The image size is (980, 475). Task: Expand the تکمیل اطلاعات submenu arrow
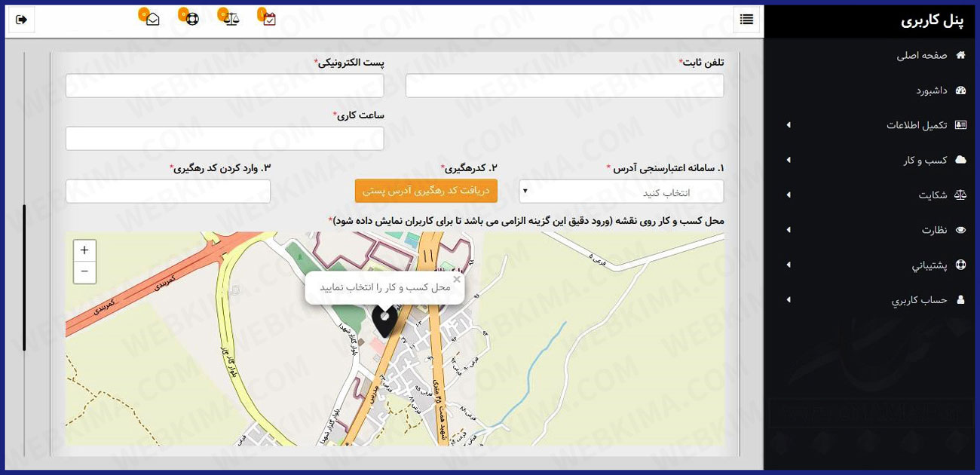coord(789,125)
